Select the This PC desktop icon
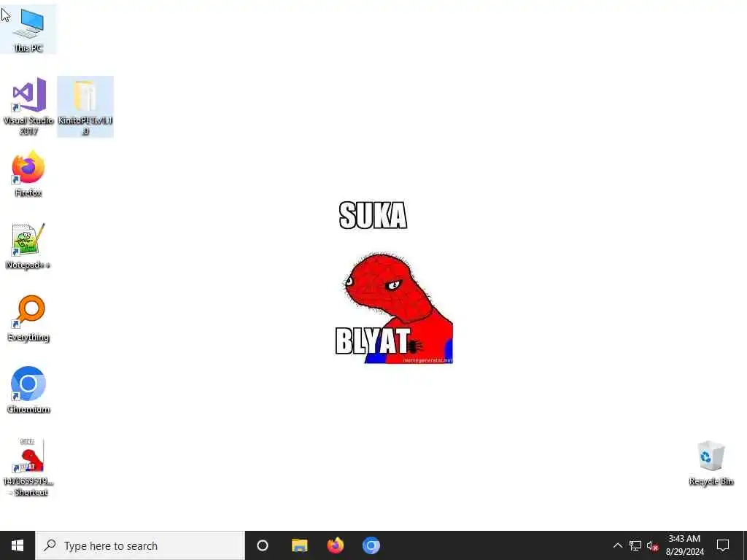Image resolution: width=747 pixels, height=560 pixels. [28, 29]
